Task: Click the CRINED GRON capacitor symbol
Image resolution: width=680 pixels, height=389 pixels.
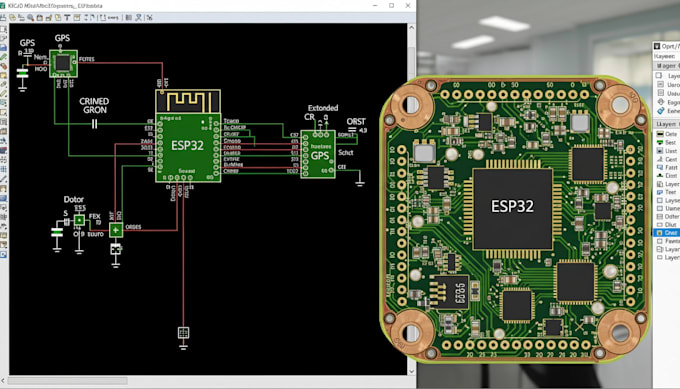Action: (95, 124)
